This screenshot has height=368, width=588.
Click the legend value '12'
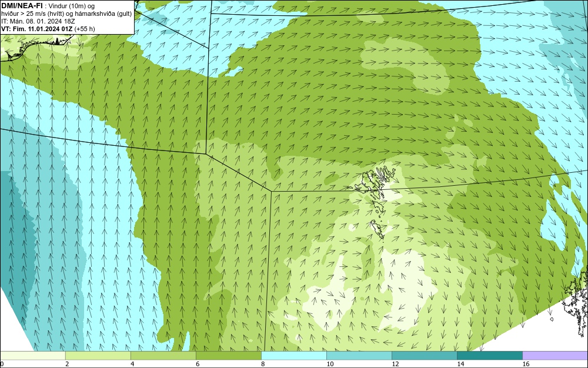pyautogui.click(x=395, y=364)
